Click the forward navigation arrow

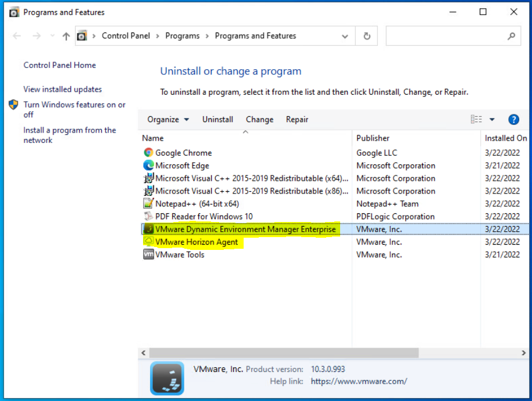tap(36, 36)
